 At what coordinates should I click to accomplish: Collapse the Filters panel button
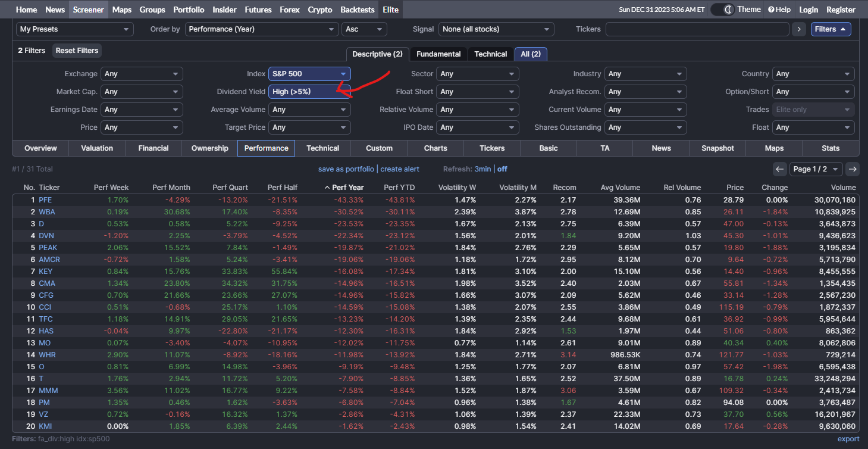[831, 29]
